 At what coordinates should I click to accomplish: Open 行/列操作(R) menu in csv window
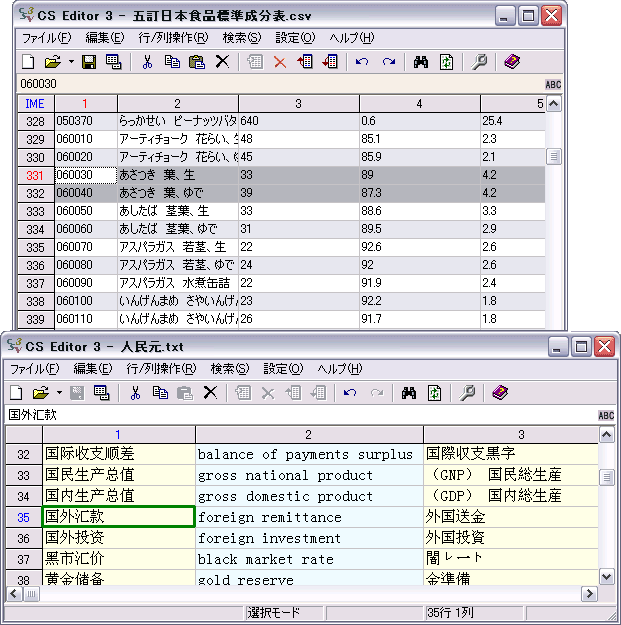click(173, 38)
